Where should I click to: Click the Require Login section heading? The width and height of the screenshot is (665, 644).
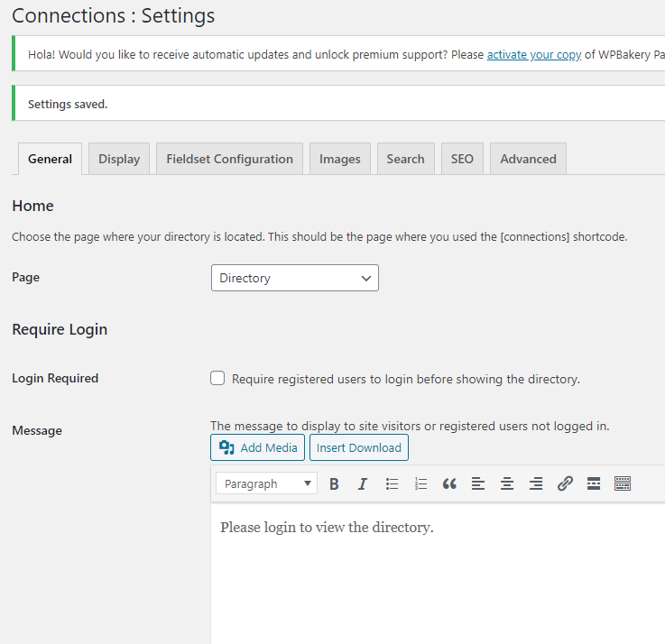tap(60, 330)
